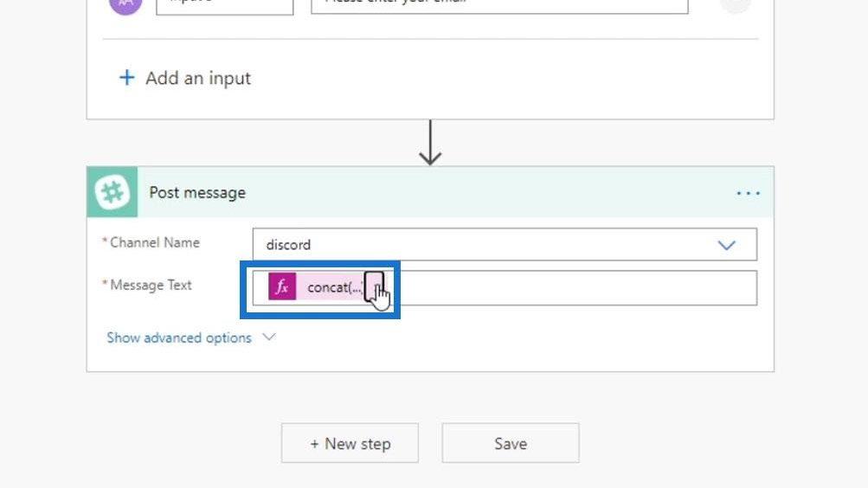The height and width of the screenshot is (488, 868).
Task: Open the discord channel combo box
Action: pos(505,244)
